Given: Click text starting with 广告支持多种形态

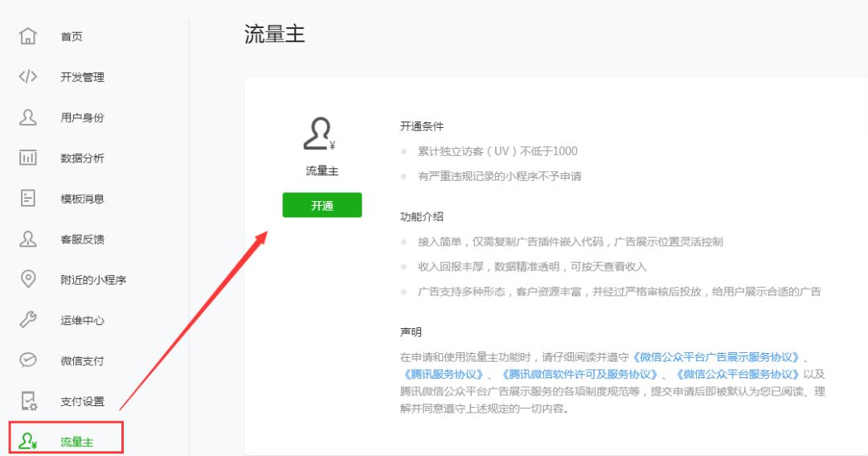Looking at the screenshot, I should pyautogui.click(x=620, y=291).
